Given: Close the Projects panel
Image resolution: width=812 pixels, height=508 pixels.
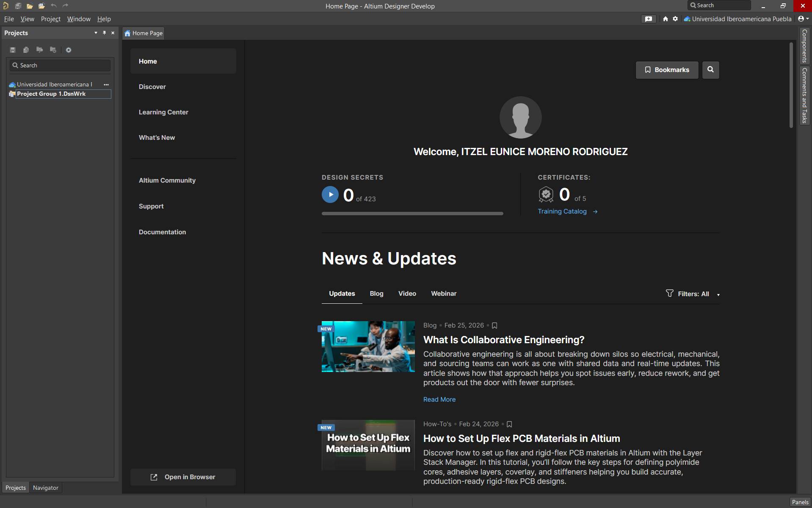Looking at the screenshot, I should coord(113,33).
